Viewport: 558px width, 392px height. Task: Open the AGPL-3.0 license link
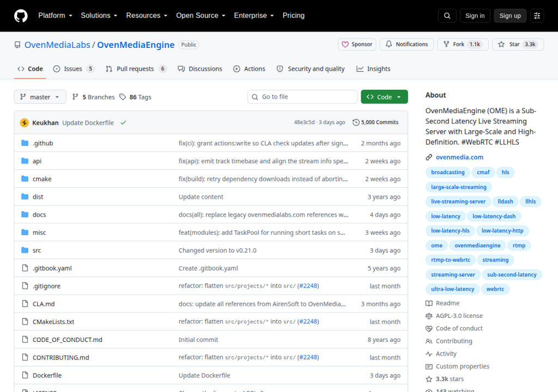tap(459, 316)
